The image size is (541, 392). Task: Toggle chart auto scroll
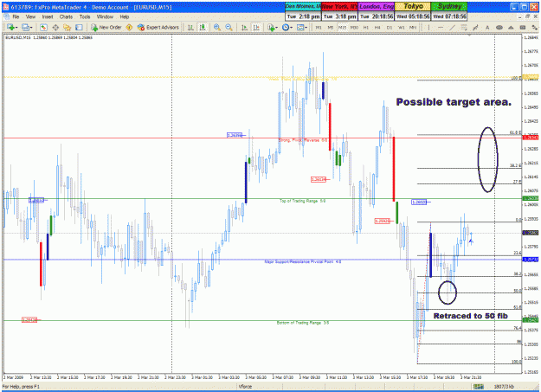pyautogui.click(x=244, y=28)
